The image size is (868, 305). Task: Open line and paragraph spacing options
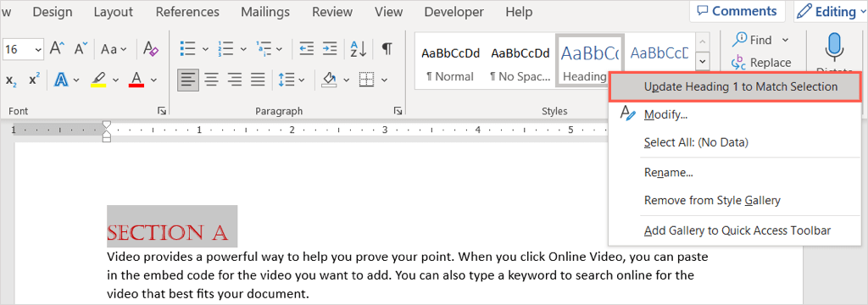point(292,80)
